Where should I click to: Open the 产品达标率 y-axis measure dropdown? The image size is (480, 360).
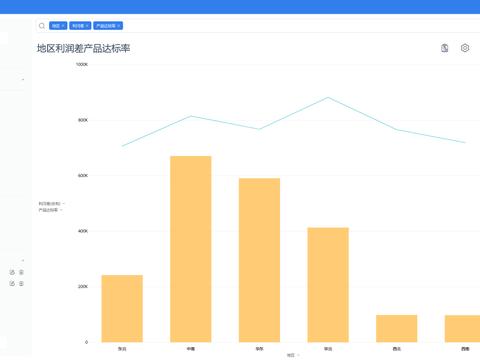pyautogui.click(x=50, y=210)
